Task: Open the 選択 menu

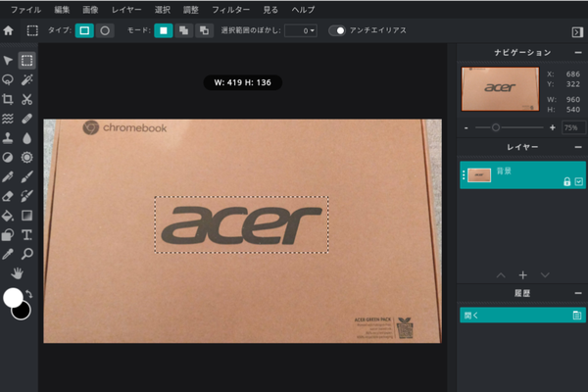Action: [163, 10]
